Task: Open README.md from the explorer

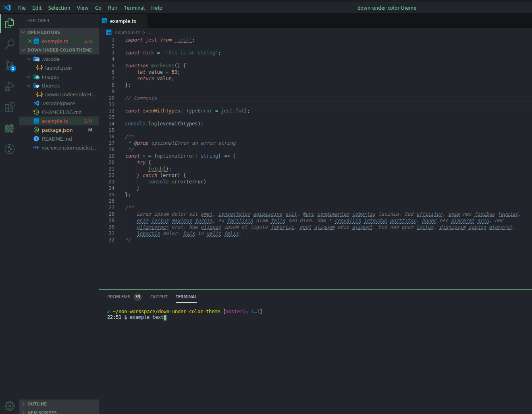Action: coord(57,139)
